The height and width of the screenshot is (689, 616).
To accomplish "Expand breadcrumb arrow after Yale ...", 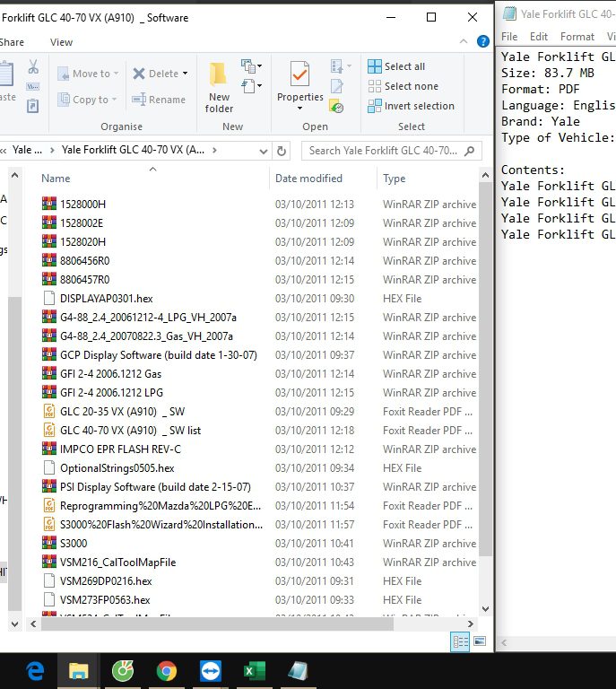I will [52, 151].
